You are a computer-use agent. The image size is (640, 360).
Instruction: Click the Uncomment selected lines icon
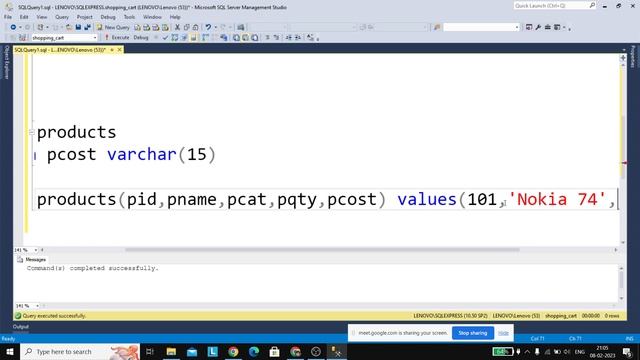pyautogui.click(x=276, y=38)
